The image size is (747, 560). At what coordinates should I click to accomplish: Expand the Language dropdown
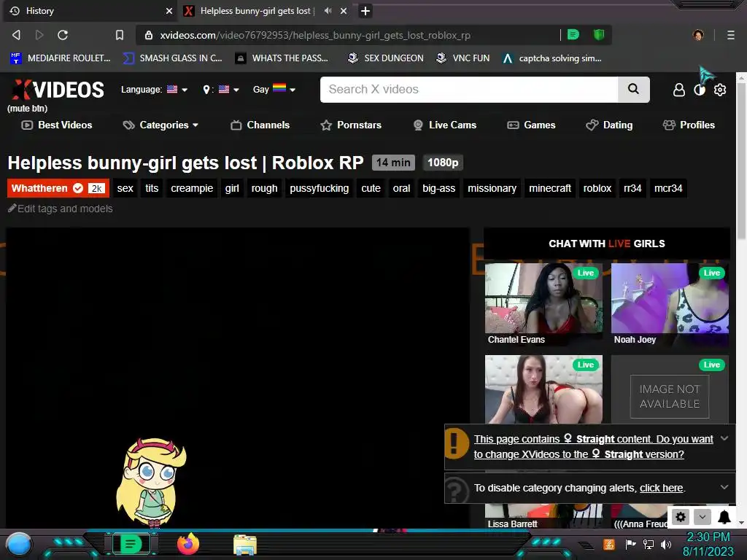tap(154, 90)
